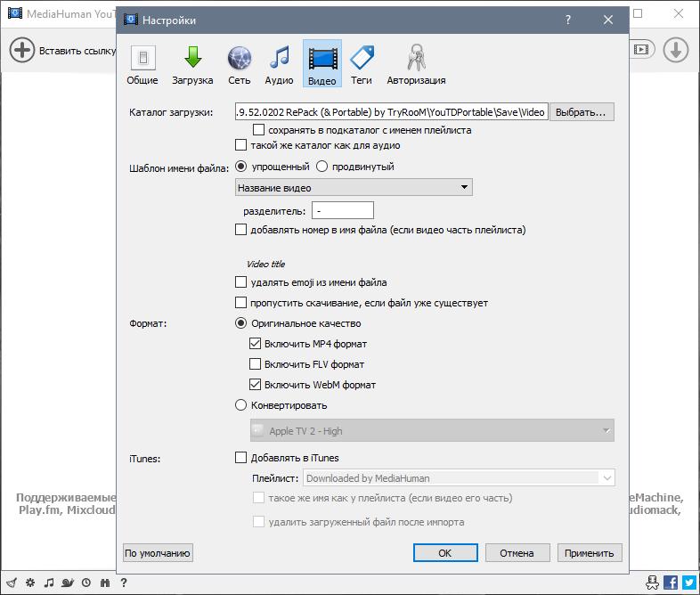Open the Теги tag tab
The height and width of the screenshot is (595, 700).
click(x=361, y=64)
